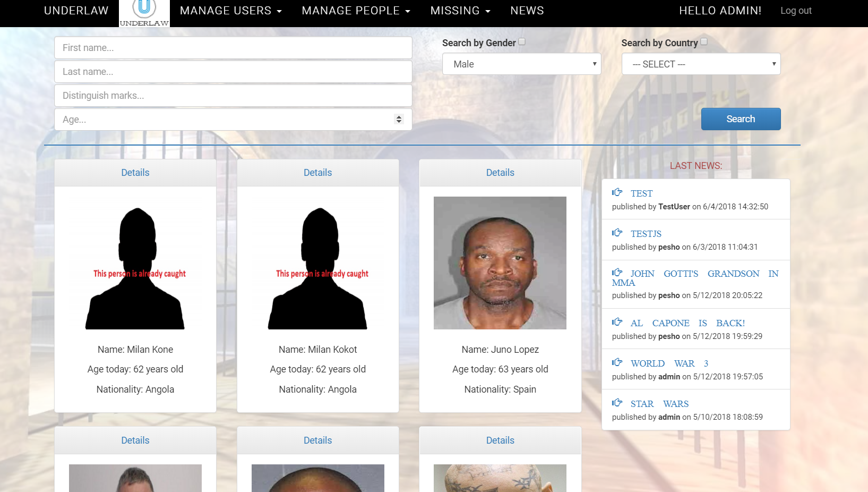Enable the Search by Country checkbox
The height and width of the screenshot is (492, 868).
[x=704, y=41]
